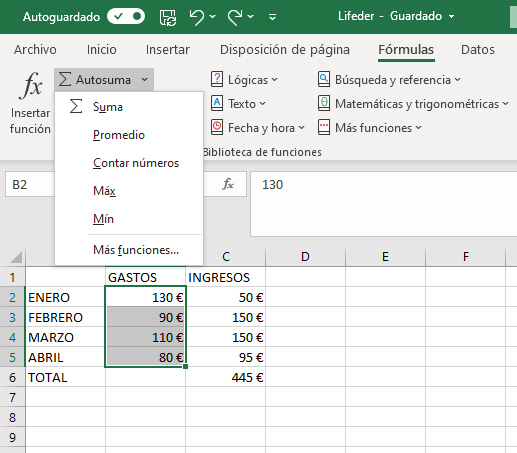
Task: Toggle the Autoguardado switch
Action: [126, 16]
